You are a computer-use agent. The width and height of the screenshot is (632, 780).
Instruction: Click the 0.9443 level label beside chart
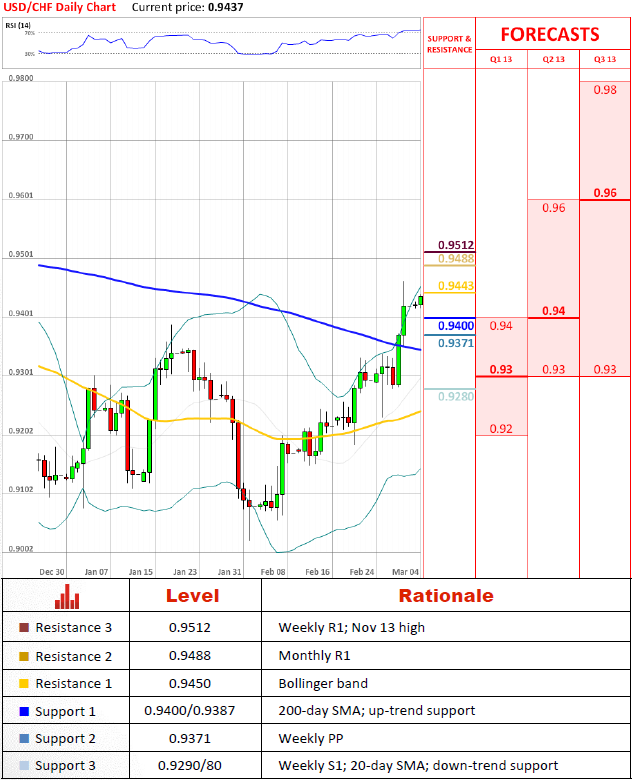coord(456,286)
